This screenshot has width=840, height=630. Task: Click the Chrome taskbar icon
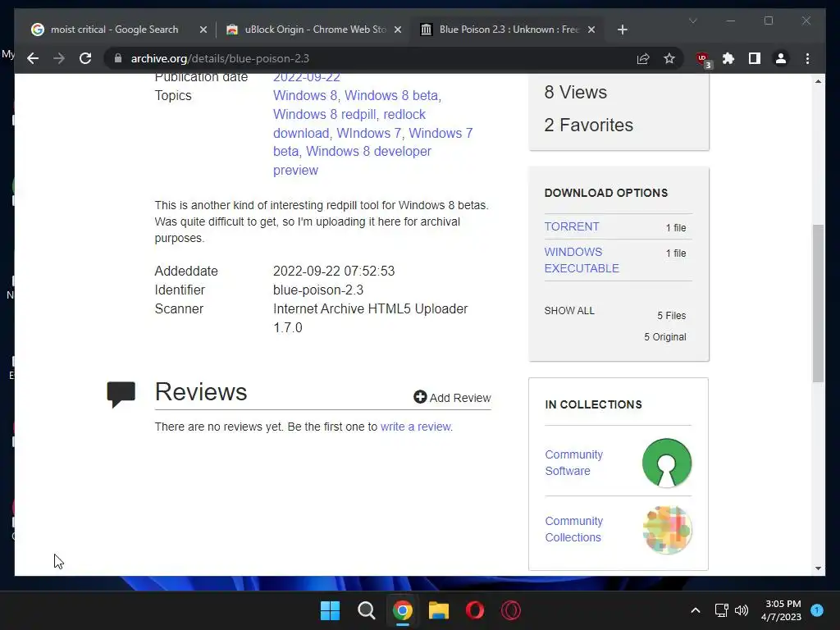coord(403,610)
